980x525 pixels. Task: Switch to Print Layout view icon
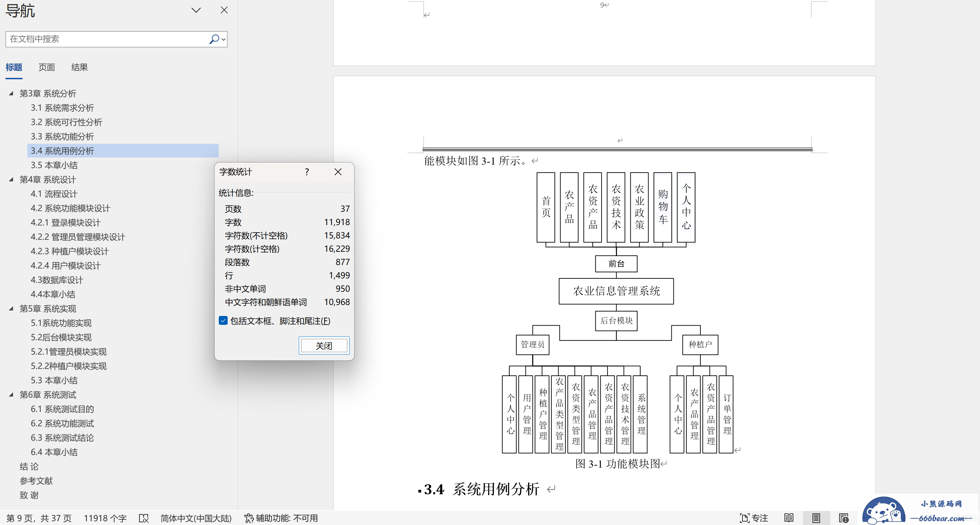coord(816,518)
